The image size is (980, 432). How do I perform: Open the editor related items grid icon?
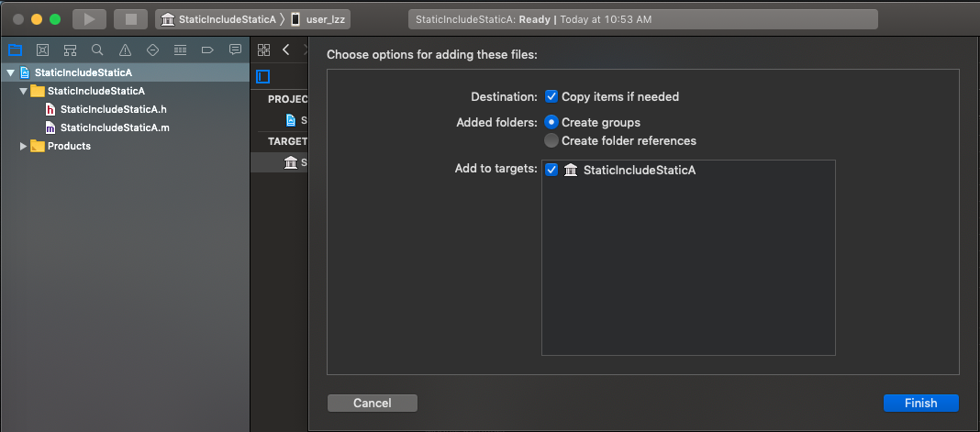[x=263, y=50]
